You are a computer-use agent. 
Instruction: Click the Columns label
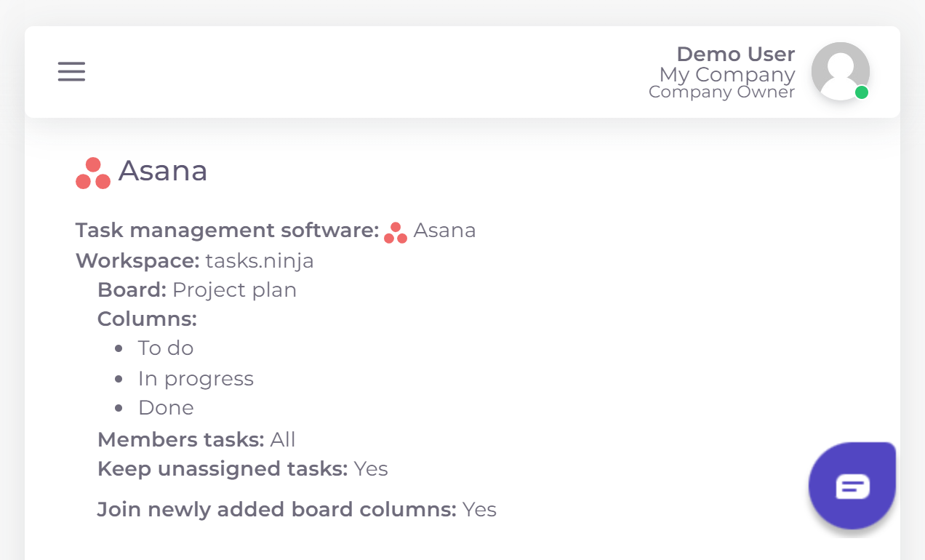pyautogui.click(x=147, y=319)
